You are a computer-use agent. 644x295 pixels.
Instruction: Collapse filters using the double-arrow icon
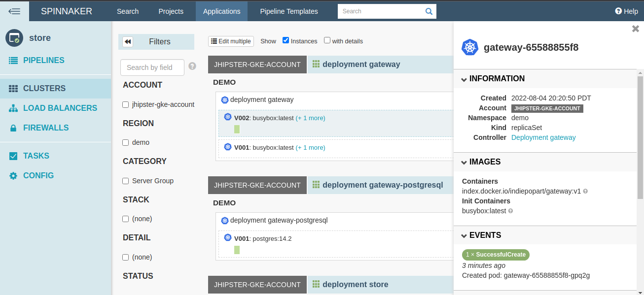[127, 42]
